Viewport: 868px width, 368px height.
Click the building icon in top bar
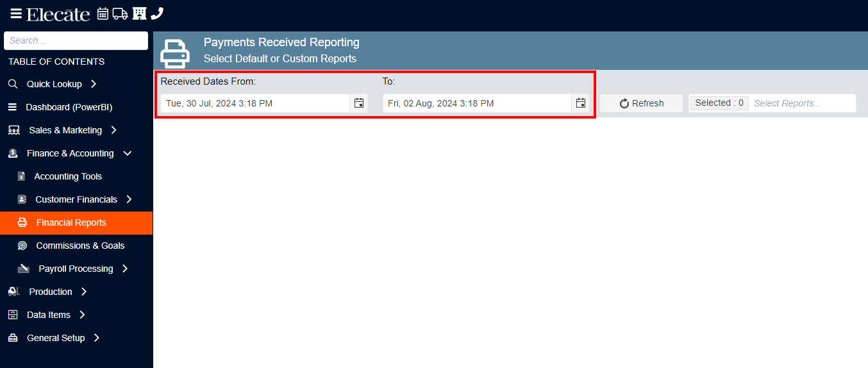pyautogui.click(x=139, y=13)
